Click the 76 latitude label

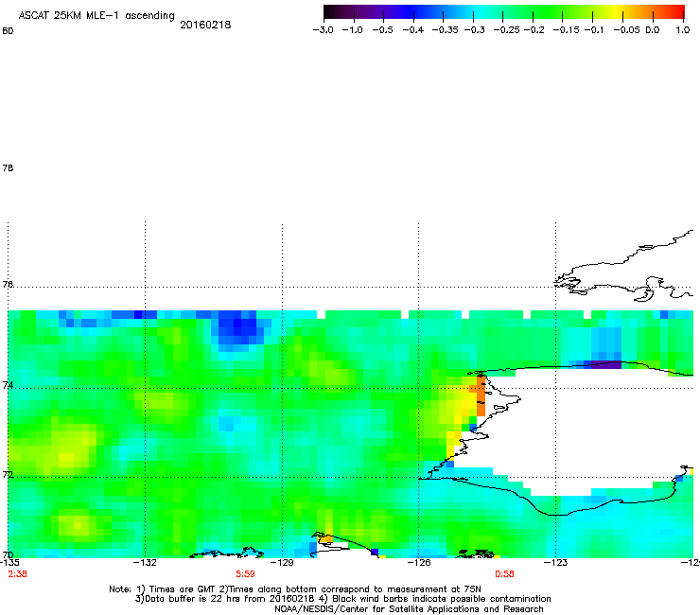coord(8,284)
